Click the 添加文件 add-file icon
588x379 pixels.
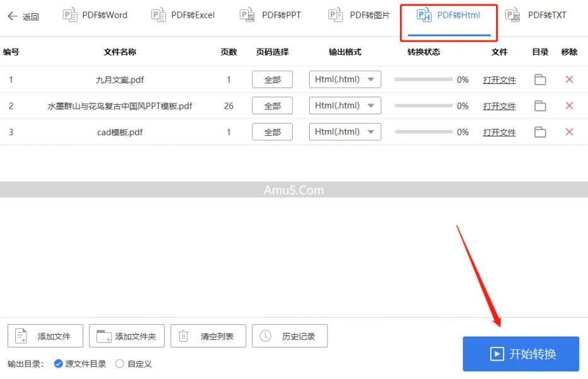pos(19,335)
